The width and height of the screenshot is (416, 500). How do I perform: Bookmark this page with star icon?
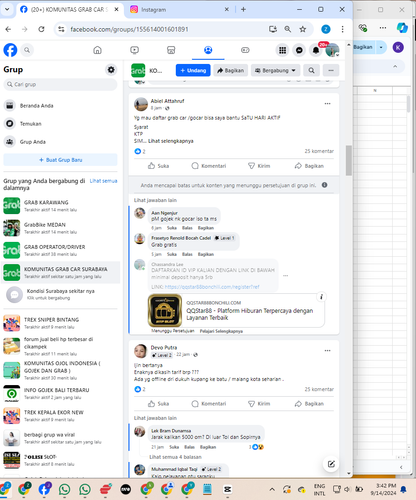pos(303,29)
